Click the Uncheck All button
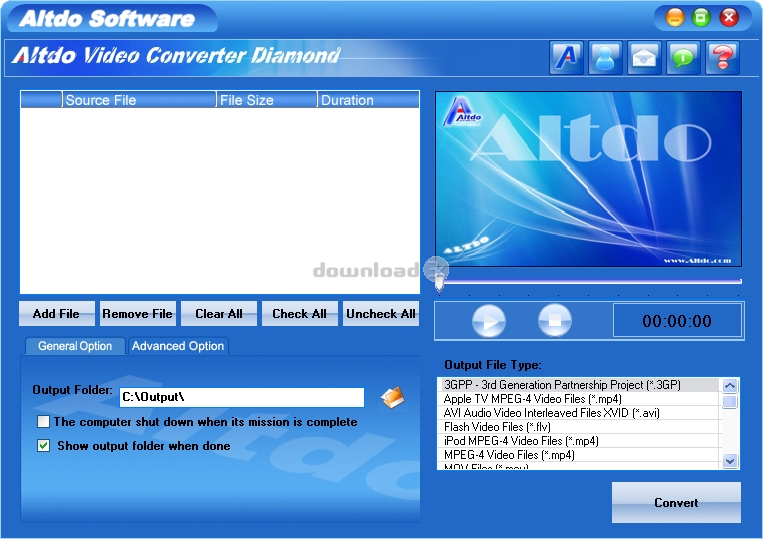 381,314
